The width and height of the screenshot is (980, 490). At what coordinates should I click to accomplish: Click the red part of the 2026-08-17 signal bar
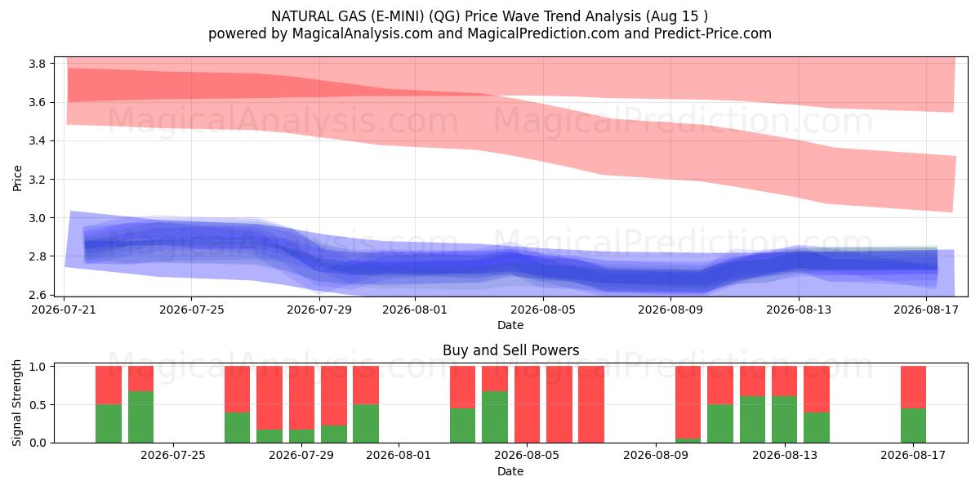913,387
